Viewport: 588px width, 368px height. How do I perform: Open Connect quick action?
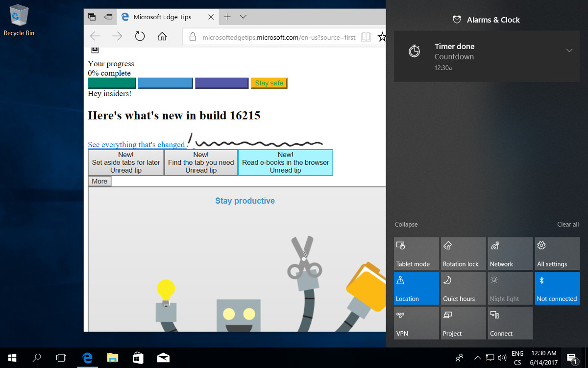(510, 323)
